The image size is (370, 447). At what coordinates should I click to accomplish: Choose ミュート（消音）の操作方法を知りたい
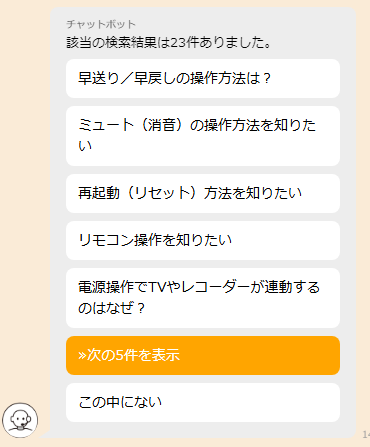pos(203,136)
